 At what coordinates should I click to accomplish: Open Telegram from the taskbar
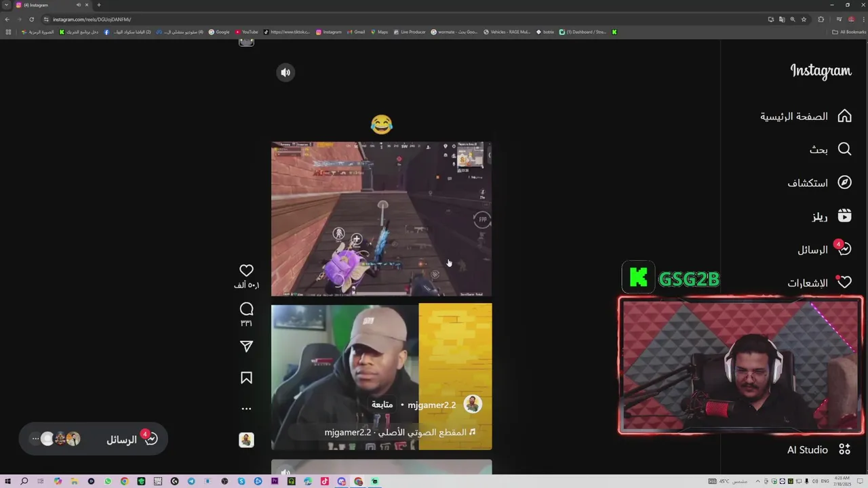pyautogui.click(x=191, y=481)
